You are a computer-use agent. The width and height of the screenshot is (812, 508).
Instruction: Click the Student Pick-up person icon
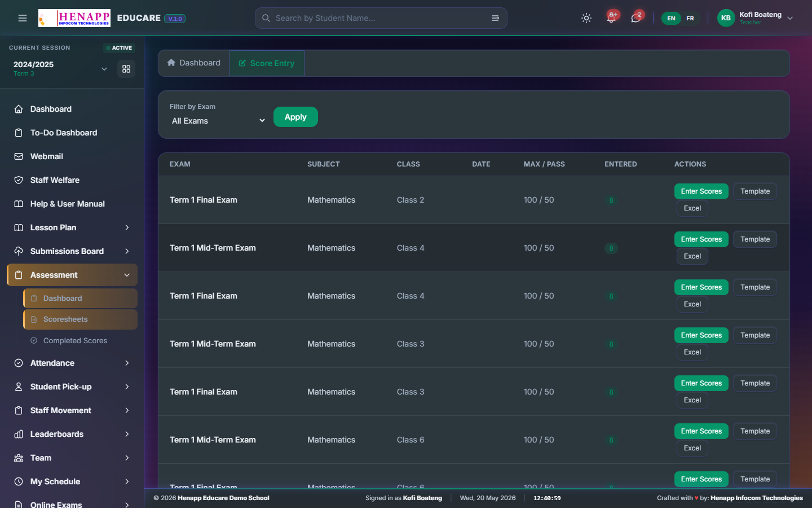click(19, 387)
